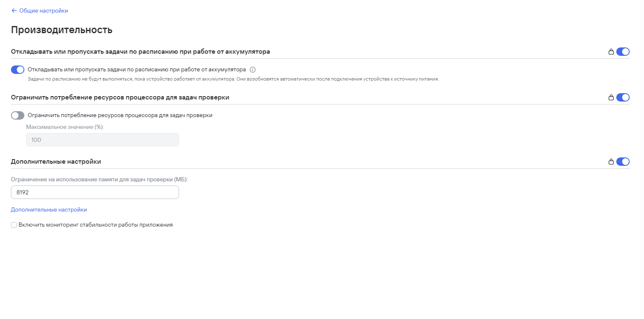Toggle lock switch for battery schedule section header

pos(623,52)
